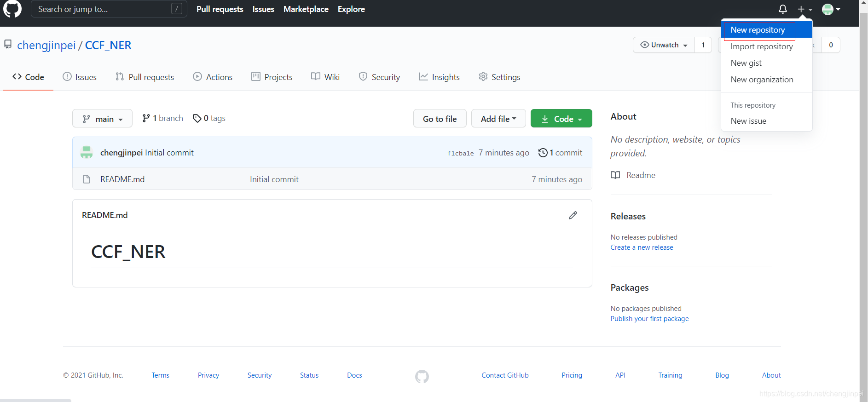
Task: Click the pencil icon to edit README
Action: point(573,215)
